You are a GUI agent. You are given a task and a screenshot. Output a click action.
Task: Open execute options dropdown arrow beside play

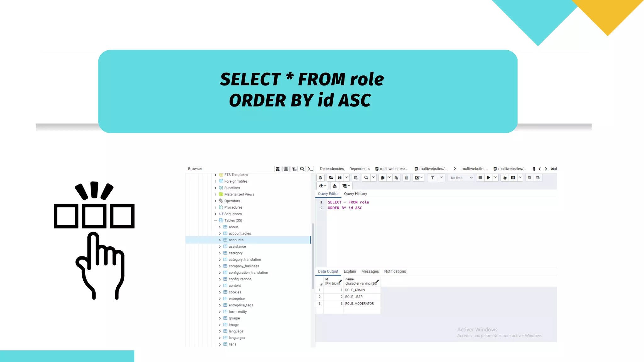tap(496, 178)
